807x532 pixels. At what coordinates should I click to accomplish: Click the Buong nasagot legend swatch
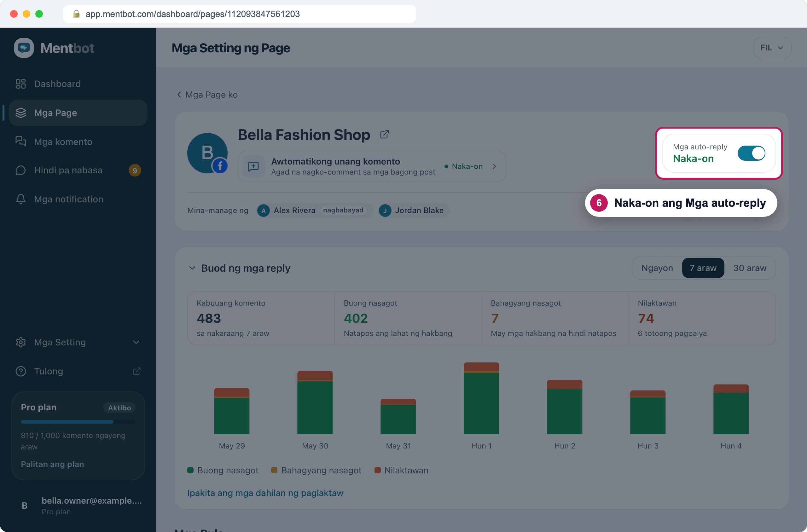190,470
